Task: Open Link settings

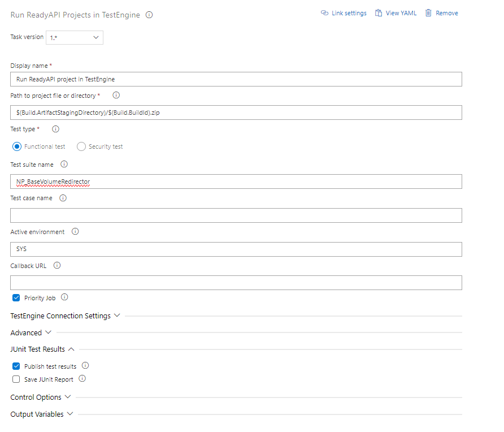Action: point(344,13)
